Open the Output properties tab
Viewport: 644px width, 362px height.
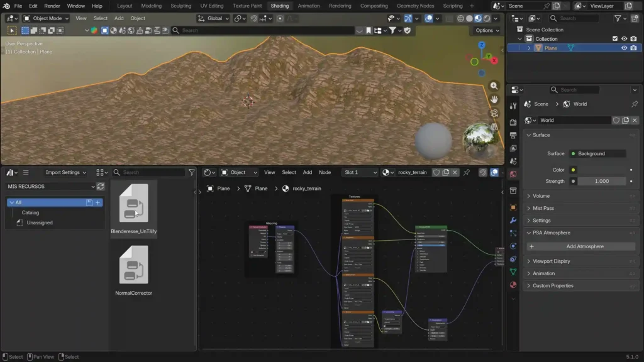coord(513,135)
